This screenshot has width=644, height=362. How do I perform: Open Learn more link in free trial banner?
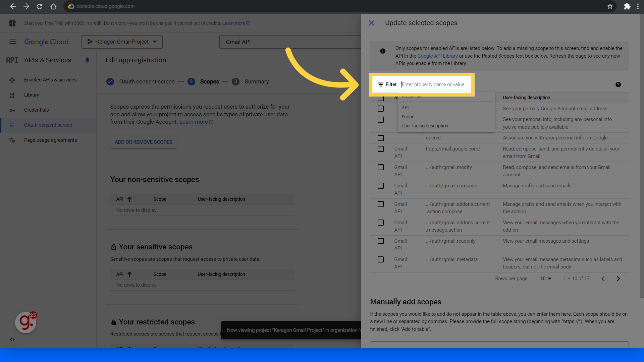pyautogui.click(x=236, y=23)
